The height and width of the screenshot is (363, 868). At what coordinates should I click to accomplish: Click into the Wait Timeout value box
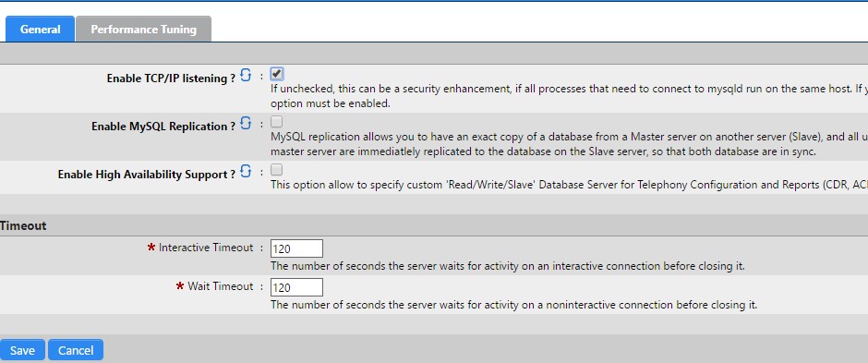pos(296,288)
